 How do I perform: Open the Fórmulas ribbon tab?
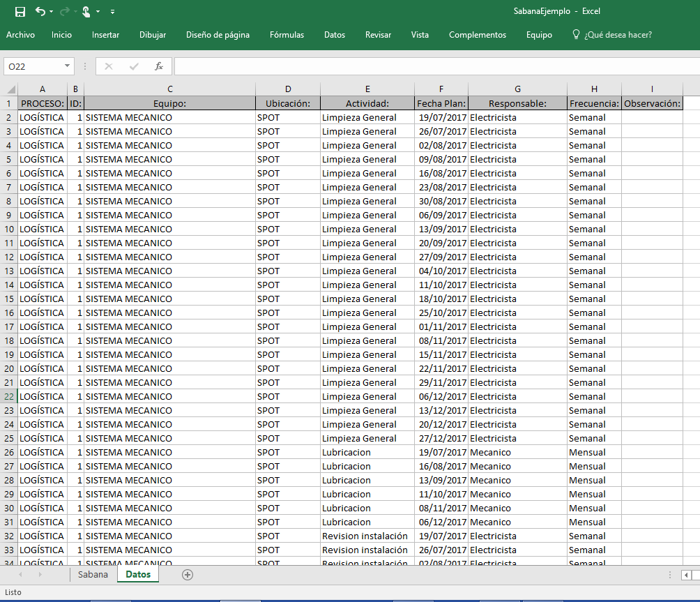(x=287, y=35)
